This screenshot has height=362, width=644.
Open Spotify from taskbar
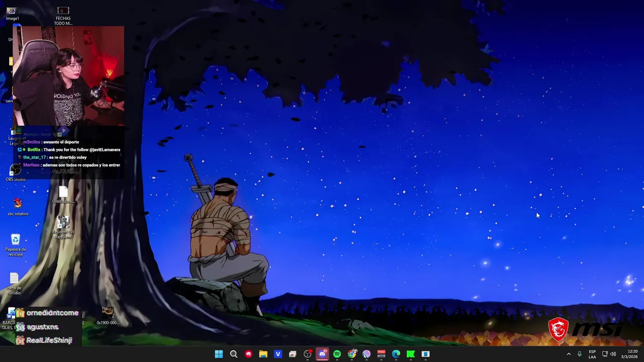pos(337,354)
